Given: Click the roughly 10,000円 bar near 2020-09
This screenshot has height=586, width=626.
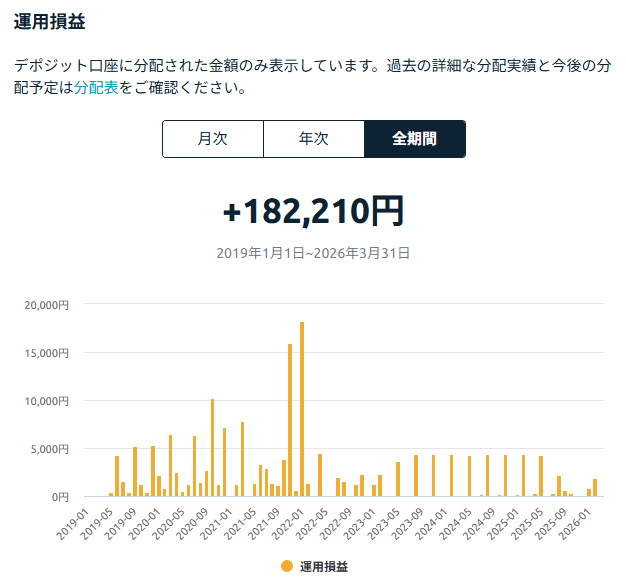Looking at the screenshot, I should point(212,448).
